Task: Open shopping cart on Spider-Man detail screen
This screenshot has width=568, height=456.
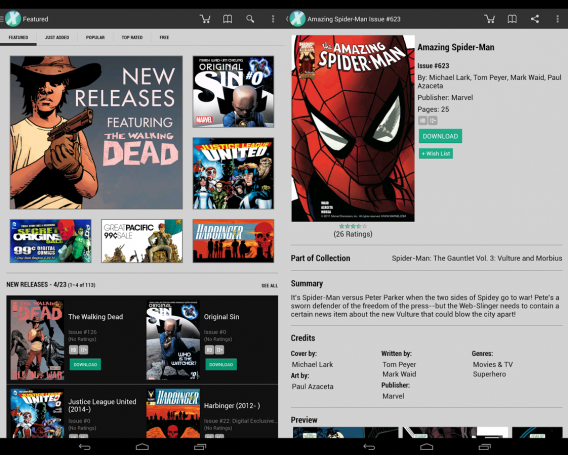Action: tap(490, 19)
